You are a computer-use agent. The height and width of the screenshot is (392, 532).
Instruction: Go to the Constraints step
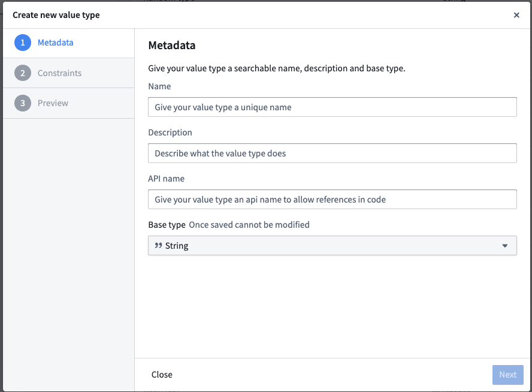tap(68, 73)
